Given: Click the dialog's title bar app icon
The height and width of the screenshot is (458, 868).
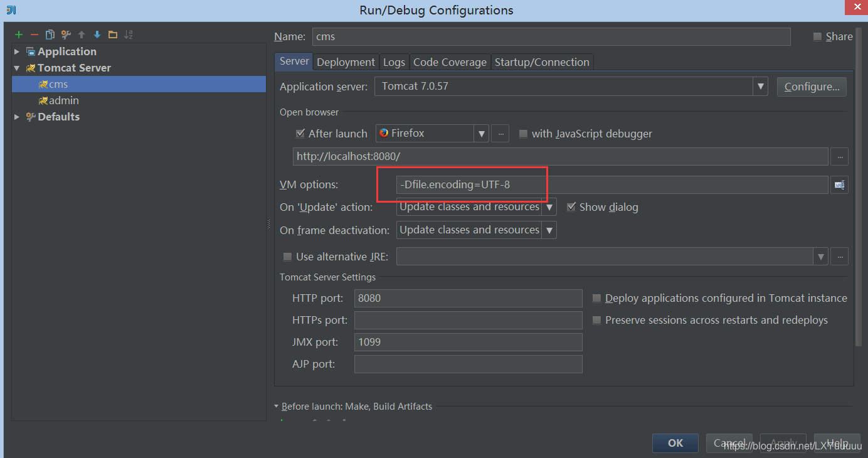Looking at the screenshot, I should click(11, 10).
